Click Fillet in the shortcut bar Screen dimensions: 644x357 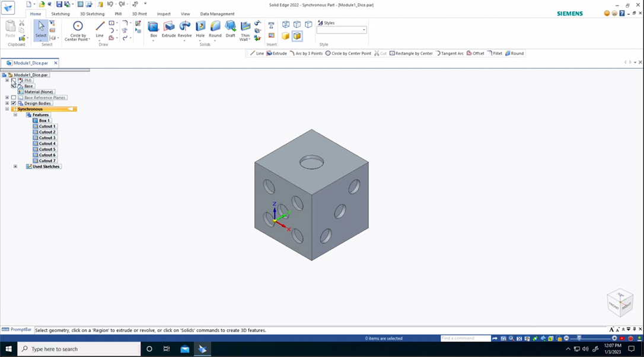495,53
